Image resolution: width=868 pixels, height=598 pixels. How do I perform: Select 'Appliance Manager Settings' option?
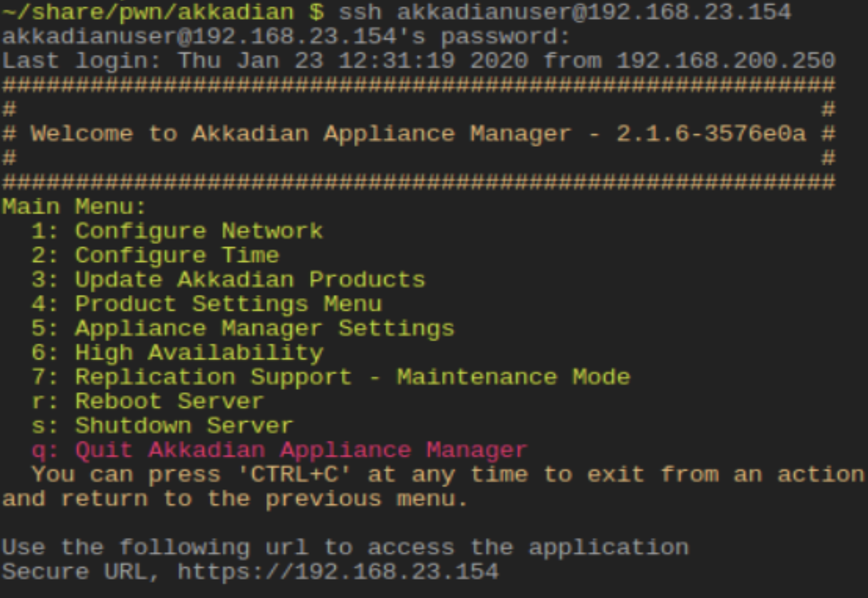coord(265,328)
